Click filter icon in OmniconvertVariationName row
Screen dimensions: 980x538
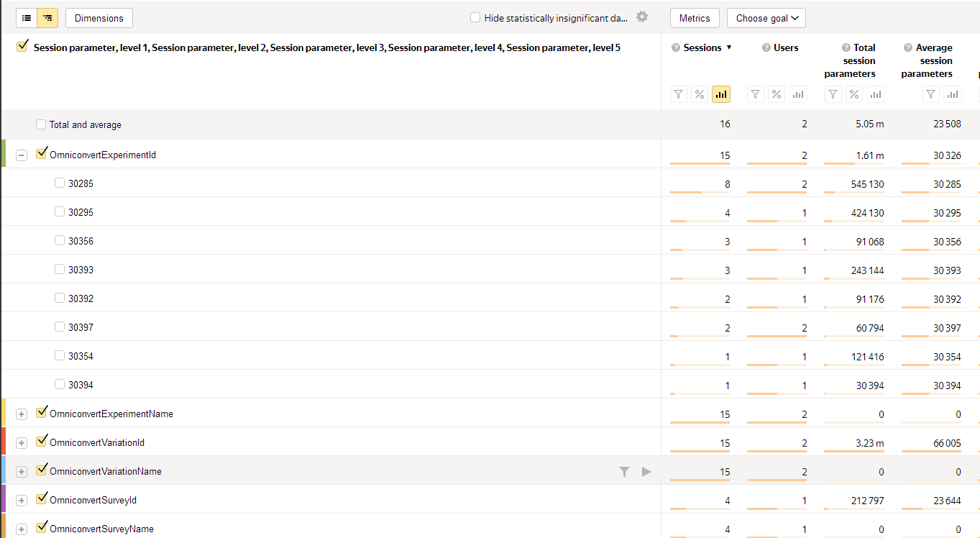[624, 472]
